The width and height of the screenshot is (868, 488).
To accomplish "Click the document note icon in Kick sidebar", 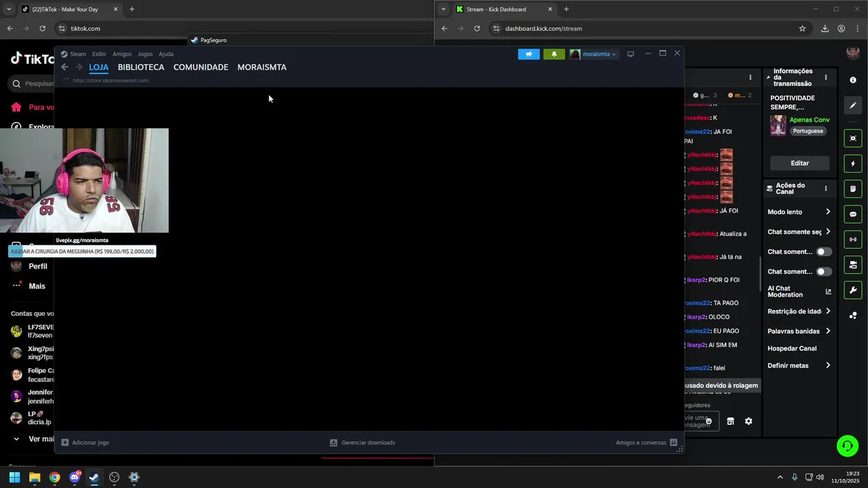I will pos(853,188).
